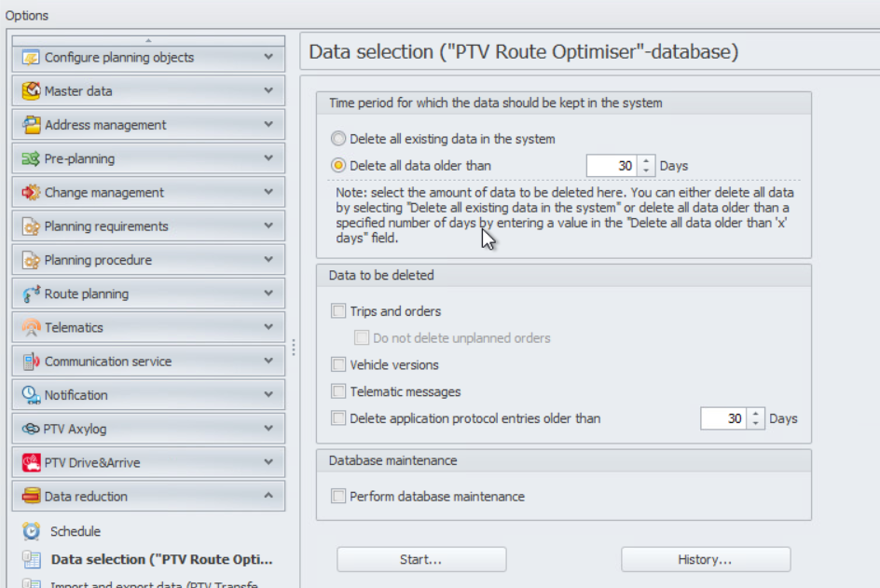Increase days for Delete all data older than
The height and width of the screenshot is (588, 880).
coord(647,161)
